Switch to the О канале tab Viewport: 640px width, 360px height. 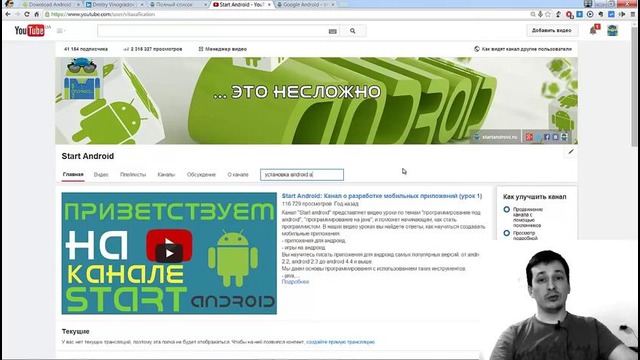tap(238, 175)
